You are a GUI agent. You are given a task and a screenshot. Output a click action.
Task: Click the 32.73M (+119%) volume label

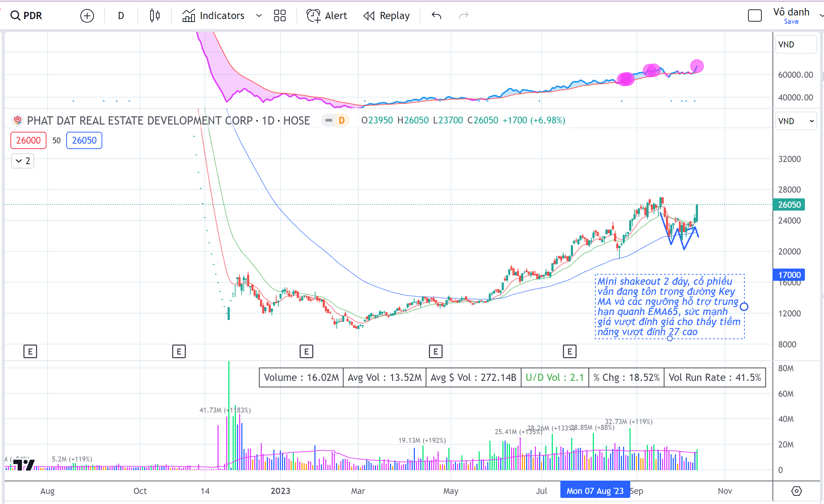(629, 422)
